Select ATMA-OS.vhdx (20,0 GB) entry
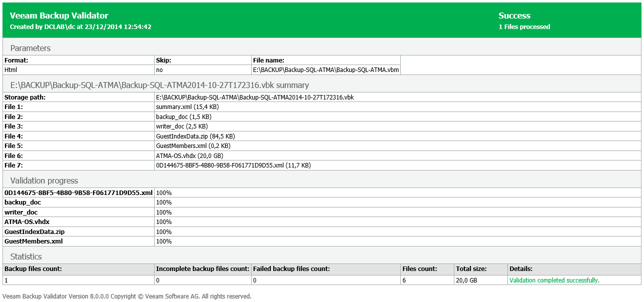 click(189, 155)
